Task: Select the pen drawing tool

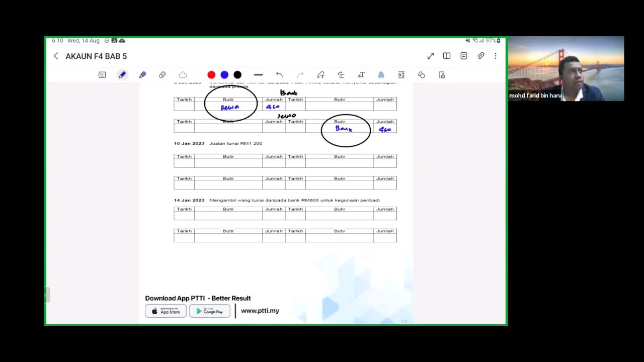Action: tap(122, 75)
